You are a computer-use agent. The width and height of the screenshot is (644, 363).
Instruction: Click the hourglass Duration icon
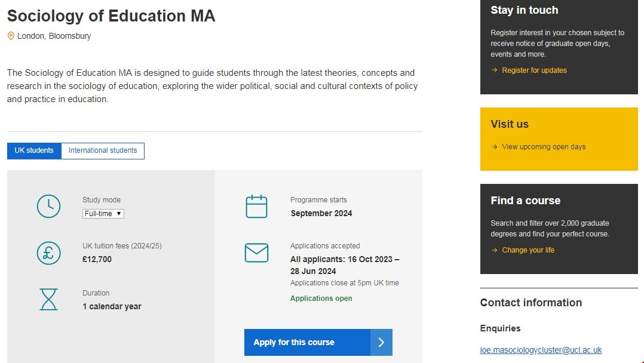pos(48,299)
